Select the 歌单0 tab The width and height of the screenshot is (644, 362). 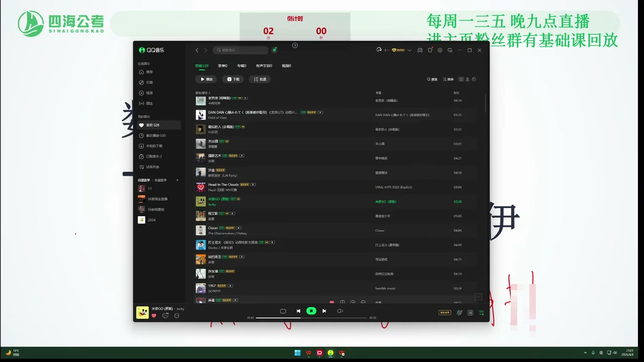[222, 66]
